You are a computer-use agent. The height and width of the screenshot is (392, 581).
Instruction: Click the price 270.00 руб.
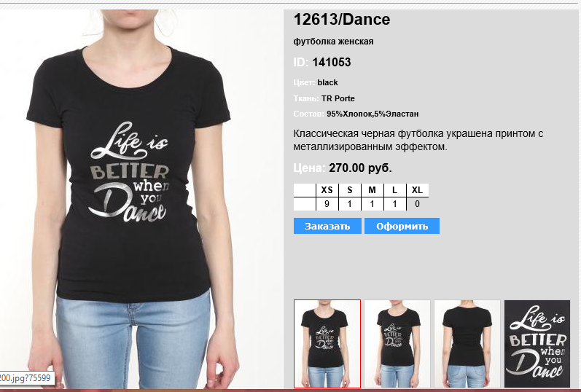point(360,168)
